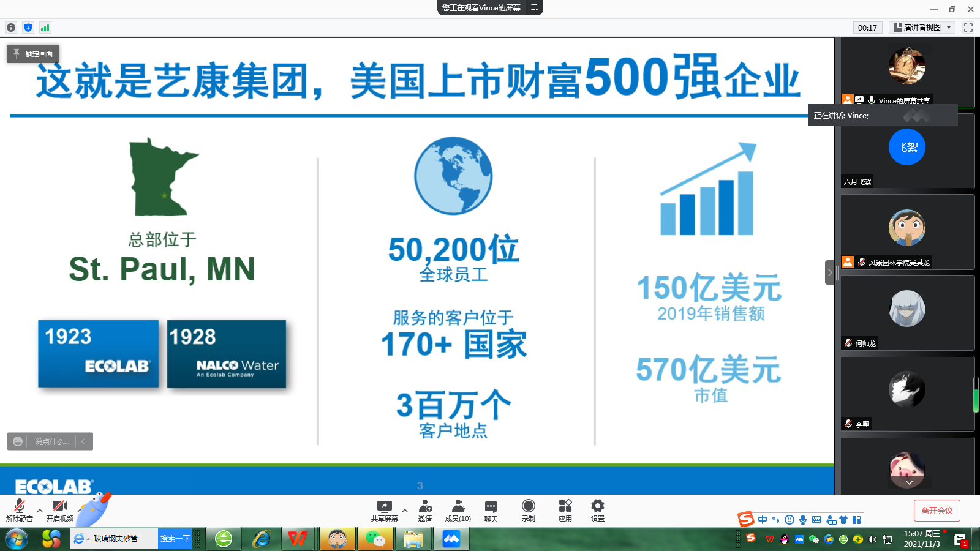980x551 pixels.
Task: Open Sogou soft keyboard icon
Action: 816,520
